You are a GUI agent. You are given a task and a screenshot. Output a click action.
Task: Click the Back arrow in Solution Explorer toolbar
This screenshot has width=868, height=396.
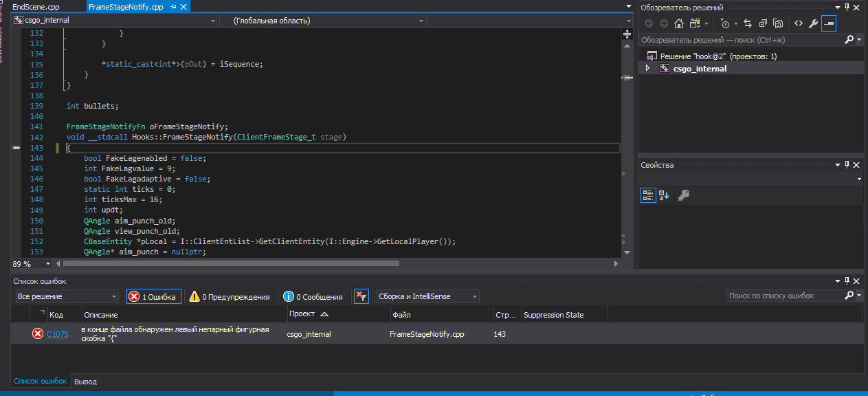[648, 23]
